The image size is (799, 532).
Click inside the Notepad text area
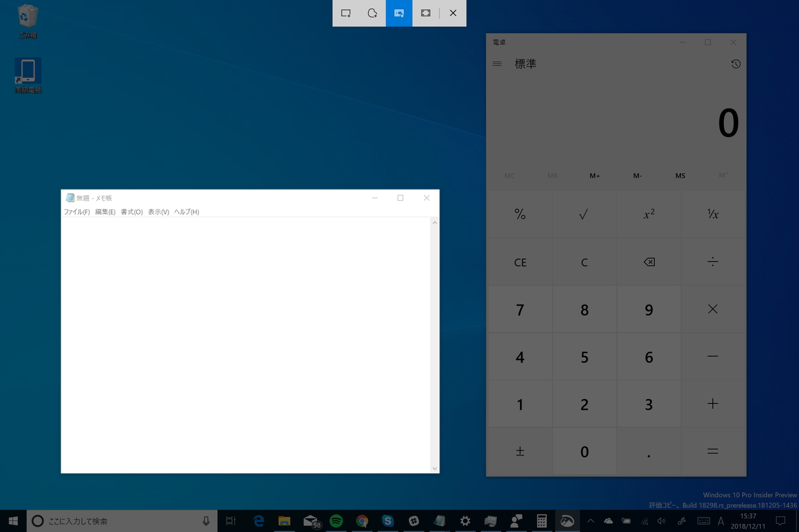(x=246, y=345)
